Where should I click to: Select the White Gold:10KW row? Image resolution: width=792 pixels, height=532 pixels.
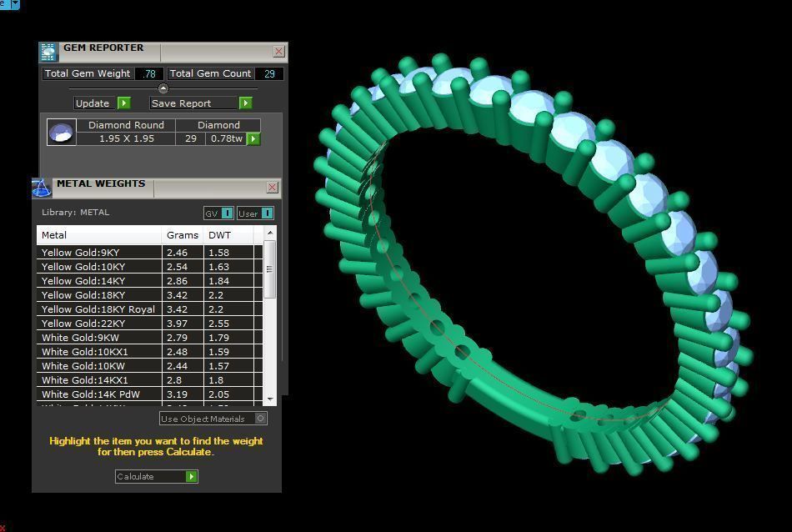click(149, 365)
